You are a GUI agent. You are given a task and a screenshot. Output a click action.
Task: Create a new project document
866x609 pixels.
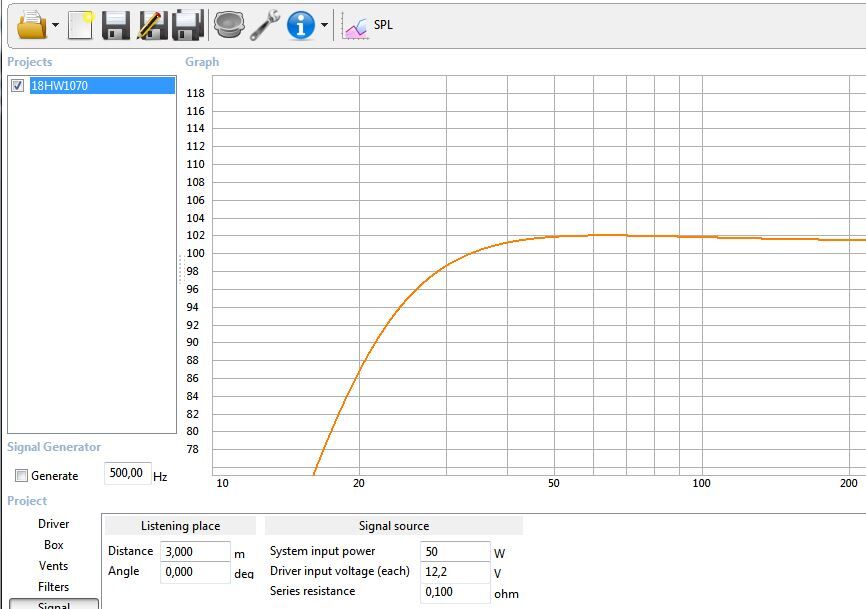pyautogui.click(x=81, y=25)
